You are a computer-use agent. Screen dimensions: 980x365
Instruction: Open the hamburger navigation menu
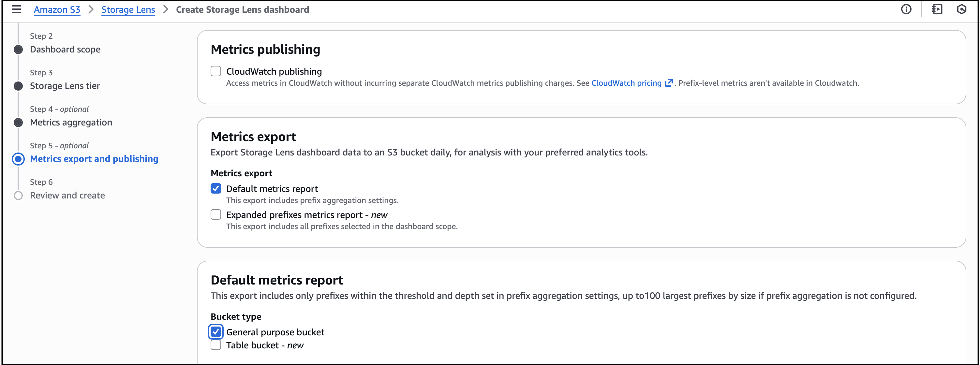tap(16, 9)
